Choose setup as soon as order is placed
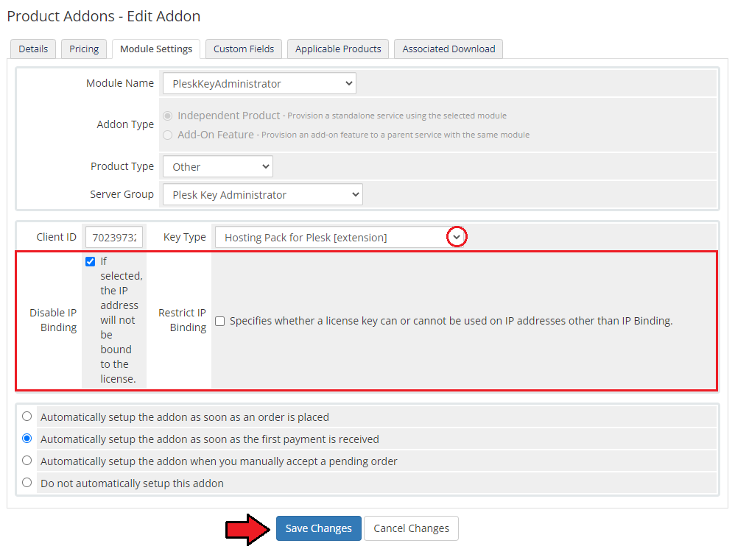The height and width of the screenshot is (560, 735). pos(27,417)
